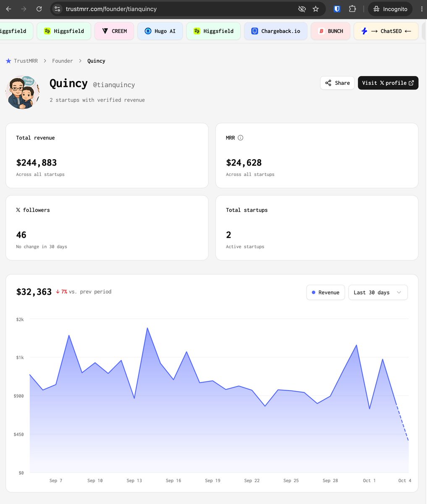Open the Hugo AI sponsor chip

coord(160,31)
